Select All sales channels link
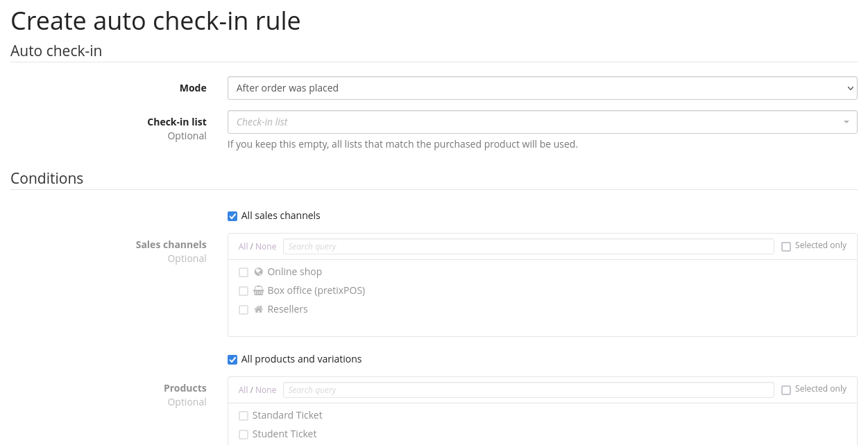This screenshot has width=868, height=445. click(x=243, y=247)
